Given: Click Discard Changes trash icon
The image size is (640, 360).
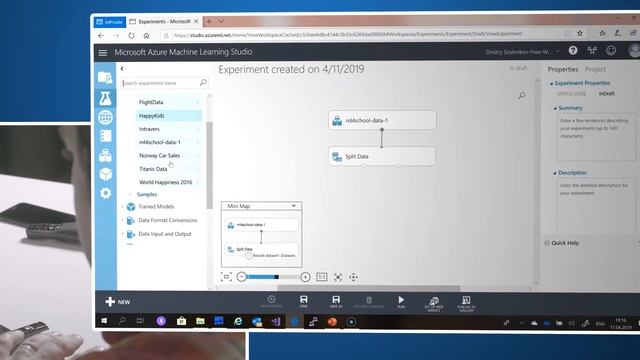Looking at the screenshot, I should [369, 302].
